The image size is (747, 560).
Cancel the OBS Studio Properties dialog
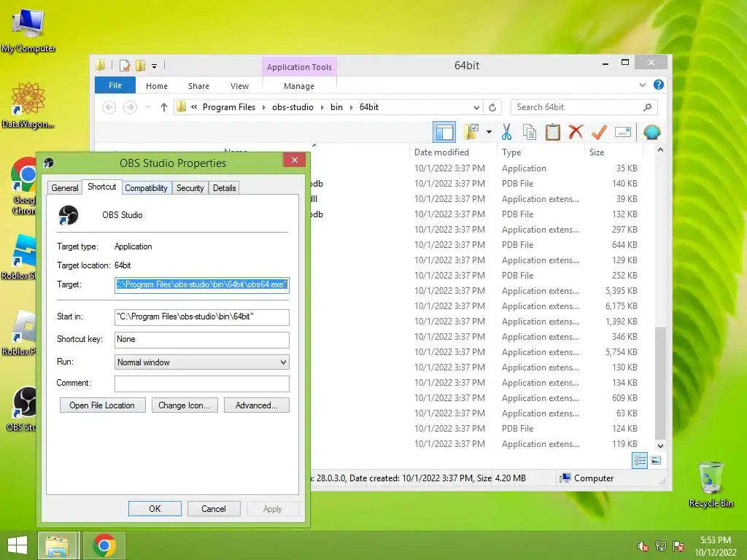click(x=214, y=508)
